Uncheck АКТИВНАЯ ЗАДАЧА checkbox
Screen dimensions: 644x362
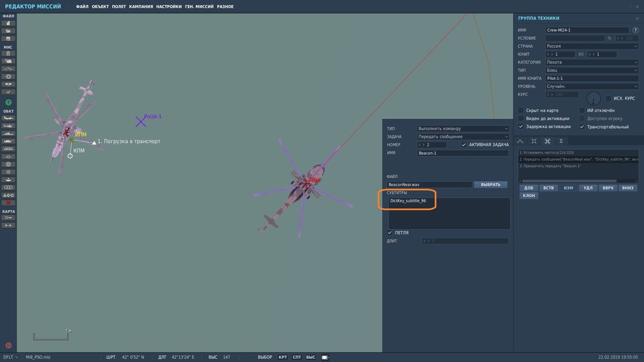coord(464,145)
